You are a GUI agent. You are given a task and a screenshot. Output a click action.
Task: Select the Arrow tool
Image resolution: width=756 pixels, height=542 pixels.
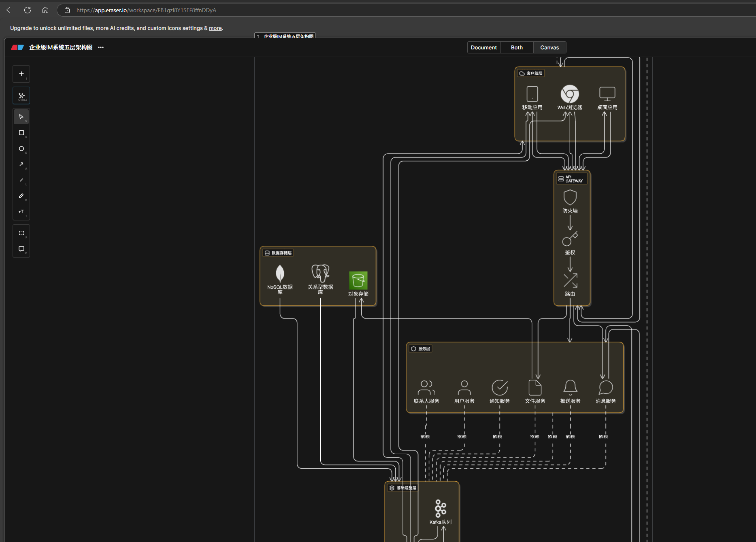[21, 164]
